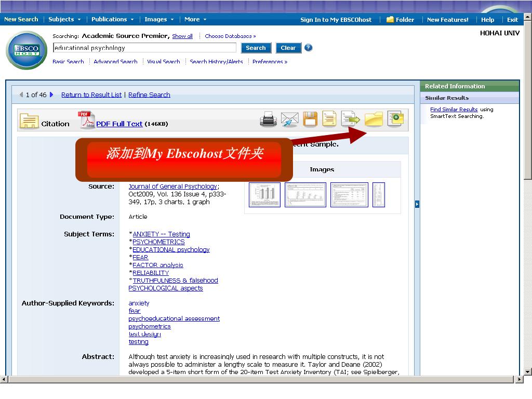The image size is (532, 399).
Task: Click Choose Databases link
Action: point(230,36)
